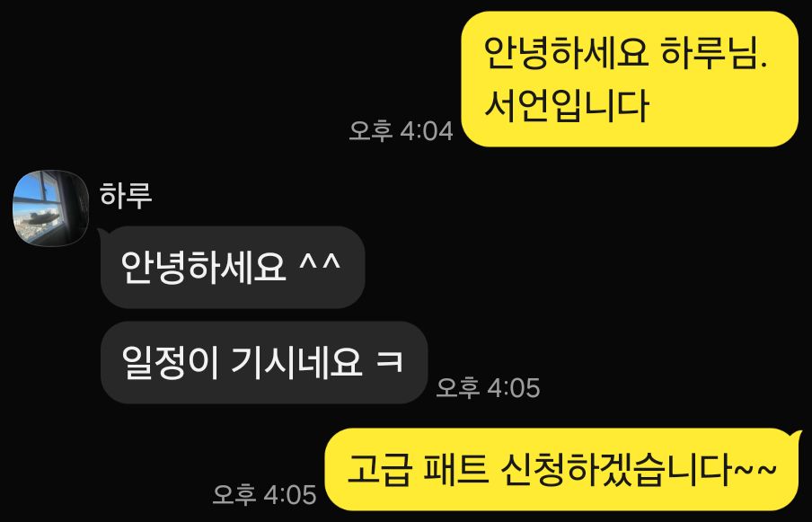Click the word 기시네요 in the gray bubble

click(296, 362)
